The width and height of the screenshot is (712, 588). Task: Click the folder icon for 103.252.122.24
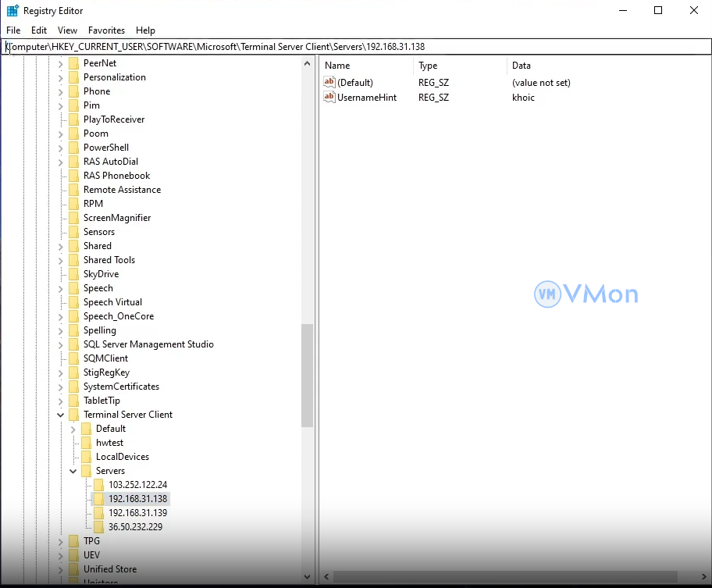(x=99, y=485)
